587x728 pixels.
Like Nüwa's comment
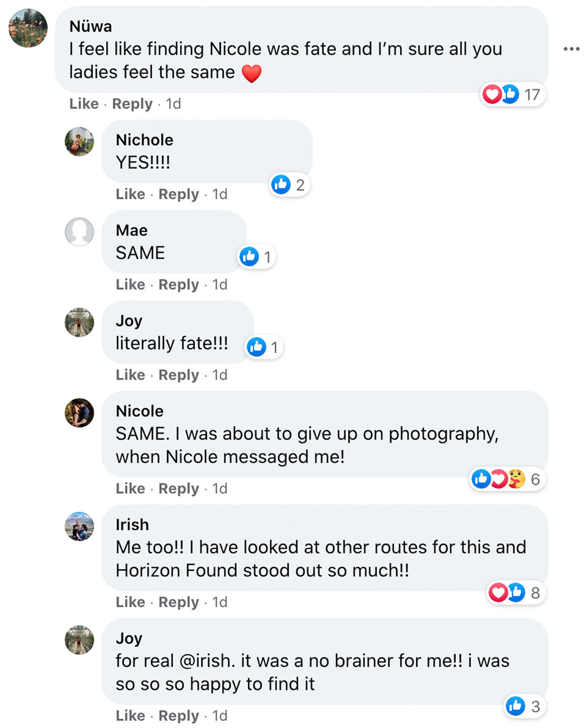coord(84,104)
